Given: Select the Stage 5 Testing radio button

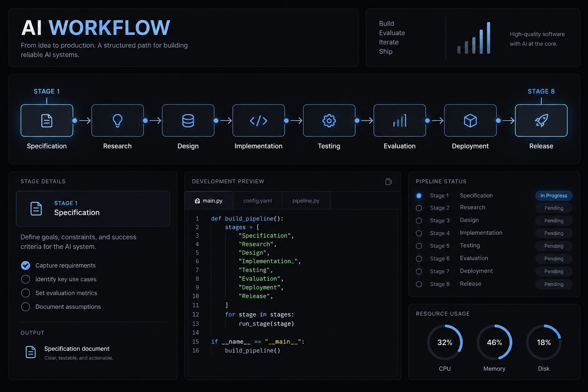Looking at the screenshot, I should [x=419, y=246].
